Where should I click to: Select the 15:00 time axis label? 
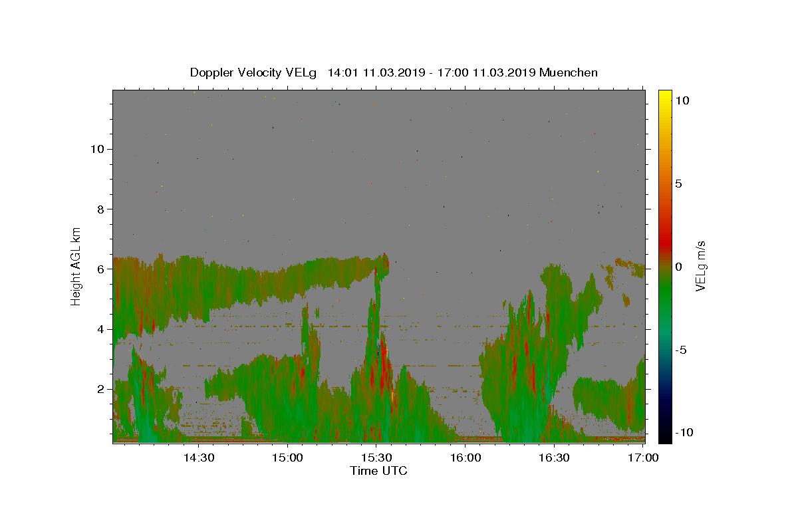(x=287, y=458)
